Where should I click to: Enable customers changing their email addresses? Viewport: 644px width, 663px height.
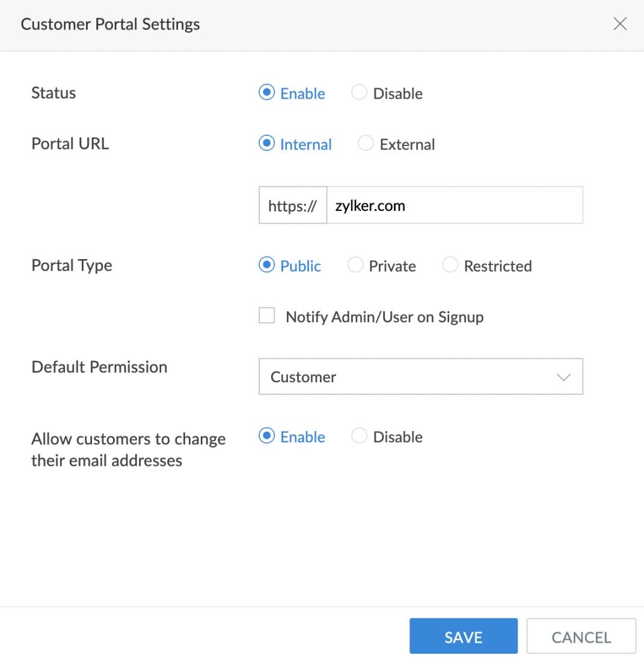[x=266, y=436]
